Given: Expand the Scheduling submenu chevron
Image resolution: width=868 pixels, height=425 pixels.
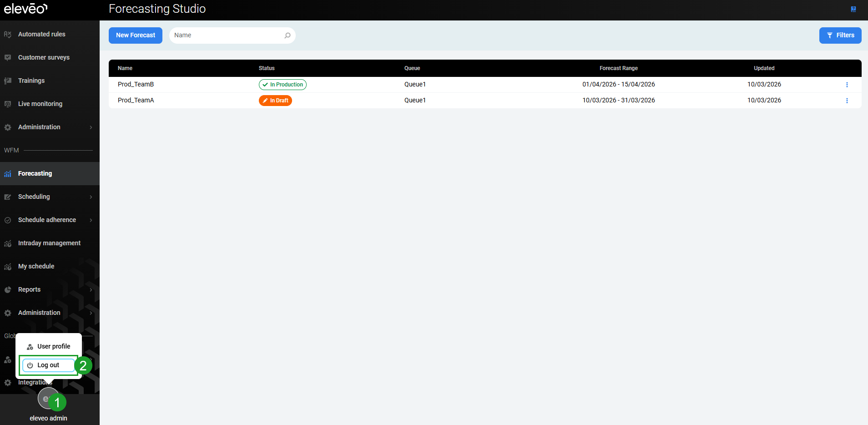Looking at the screenshot, I should pos(91,197).
